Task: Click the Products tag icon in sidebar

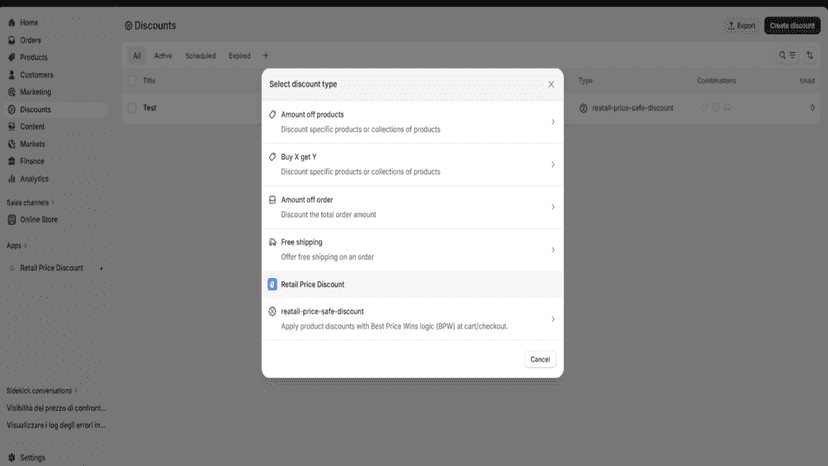Action: coord(12,57)
